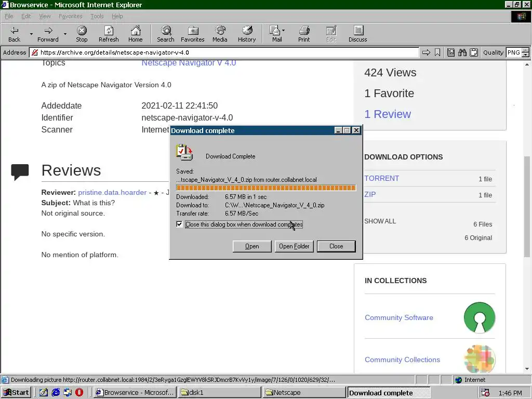Open the File menu

coord(9,16)
